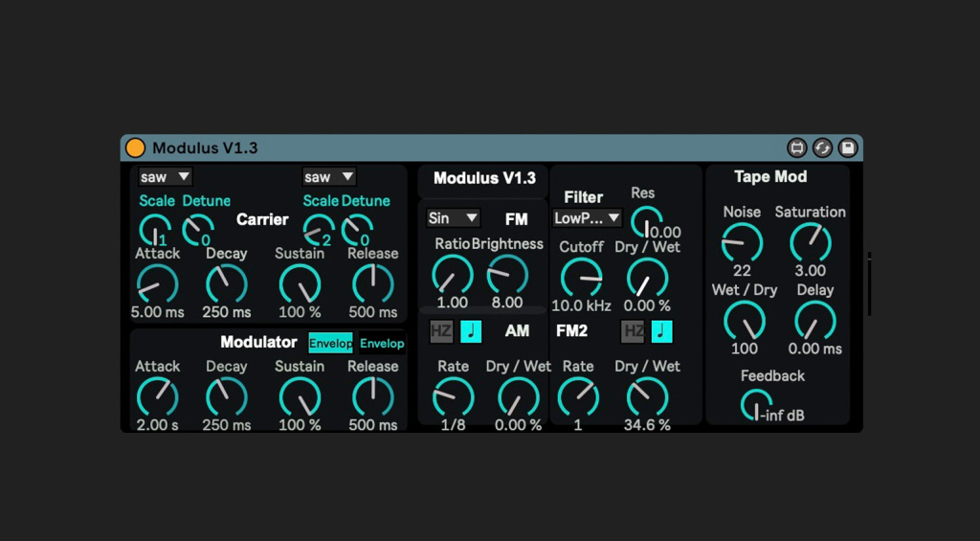Open the FM Sin waveform dropdown

tap(453, 217)
